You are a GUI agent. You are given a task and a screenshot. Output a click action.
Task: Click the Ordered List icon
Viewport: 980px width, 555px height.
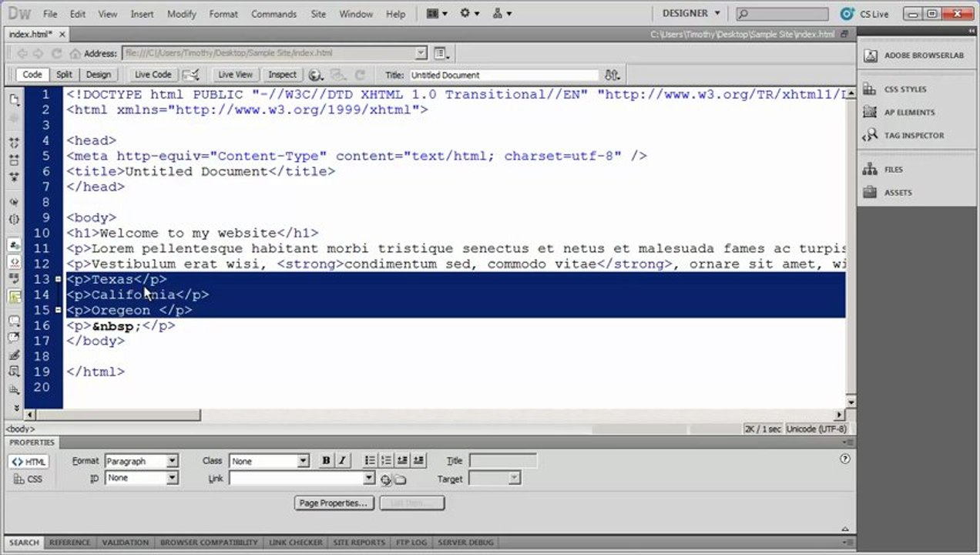386,460
